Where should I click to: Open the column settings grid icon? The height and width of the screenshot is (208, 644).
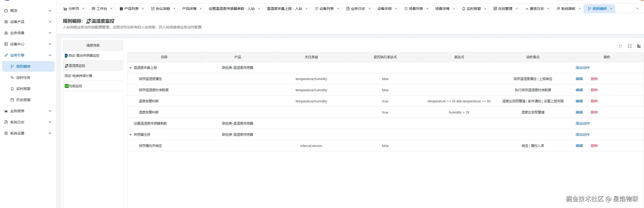click(x=639, y=46)
